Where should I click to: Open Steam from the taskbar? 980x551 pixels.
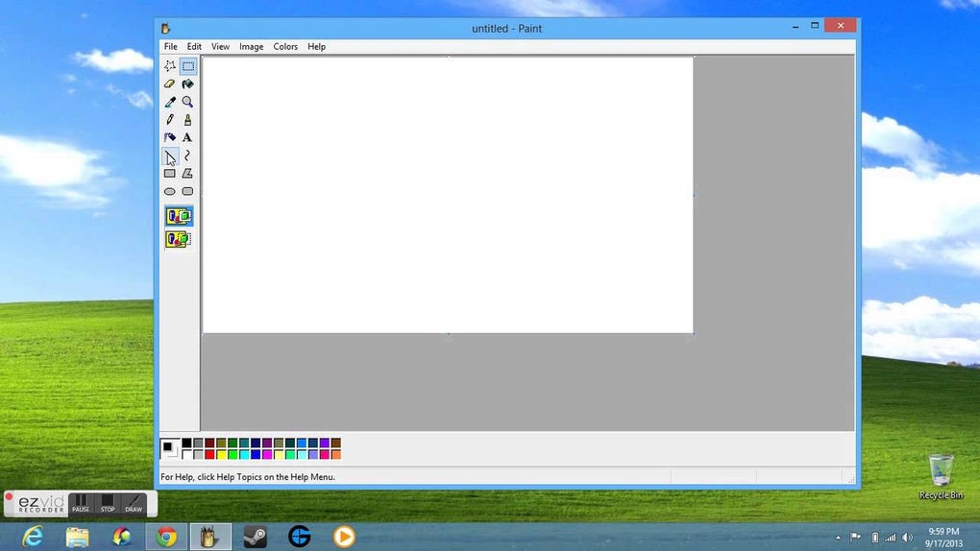pyautogui.click(x=255, y=537)
